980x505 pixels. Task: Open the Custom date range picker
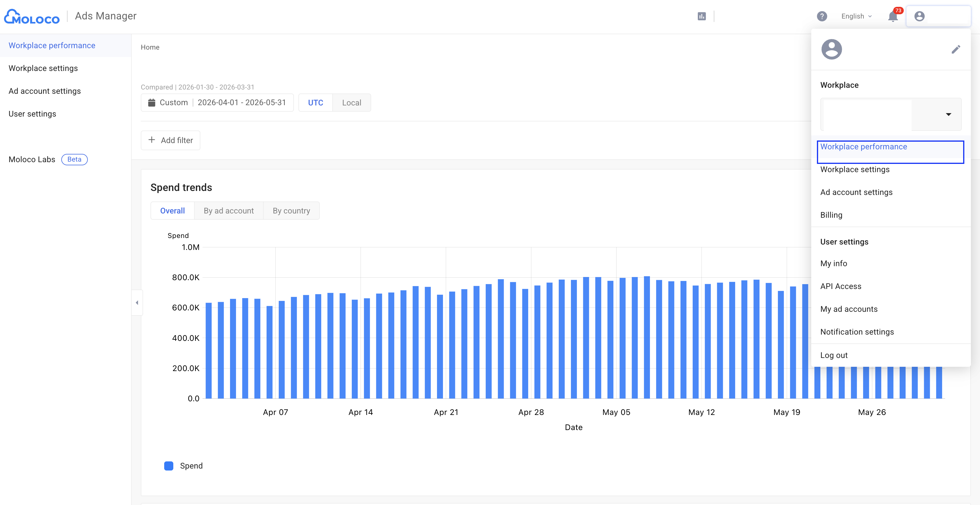tap(217, 103)
